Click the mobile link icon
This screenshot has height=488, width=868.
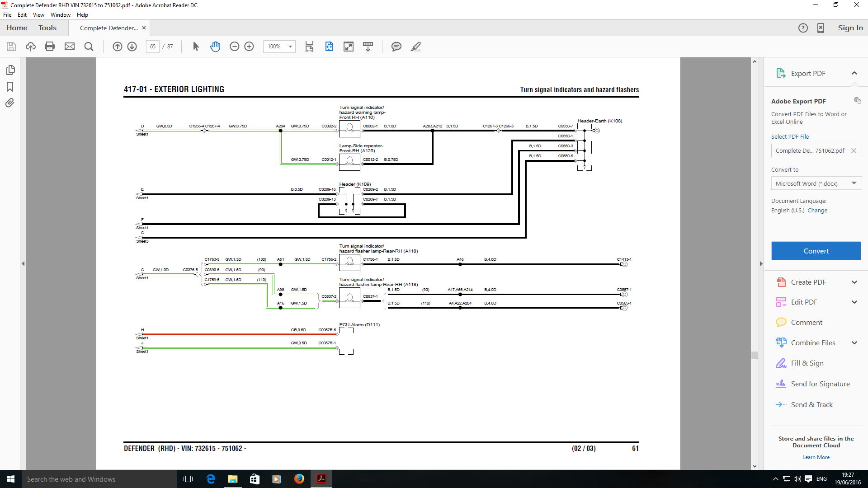coord(821,28)
